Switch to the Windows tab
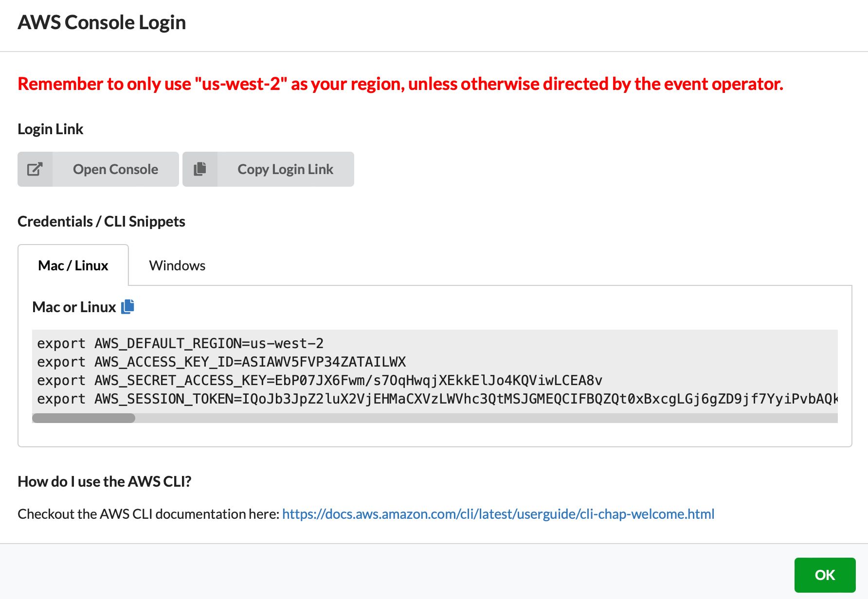868x599 pixels. click(177, 265)
